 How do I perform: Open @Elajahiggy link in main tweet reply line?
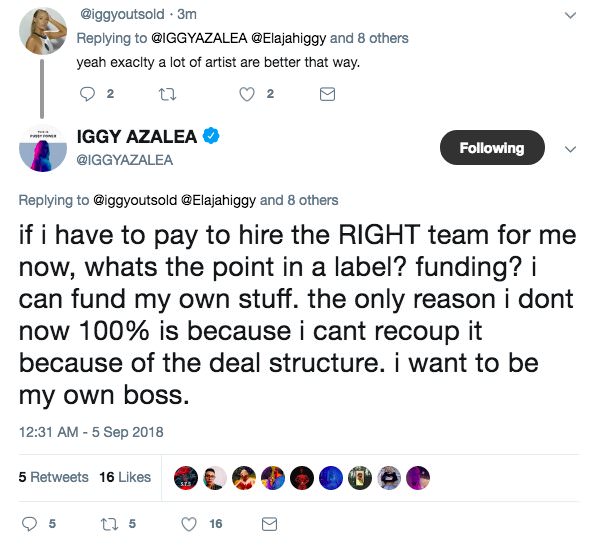pyautogui.click(x=218, y=200)
